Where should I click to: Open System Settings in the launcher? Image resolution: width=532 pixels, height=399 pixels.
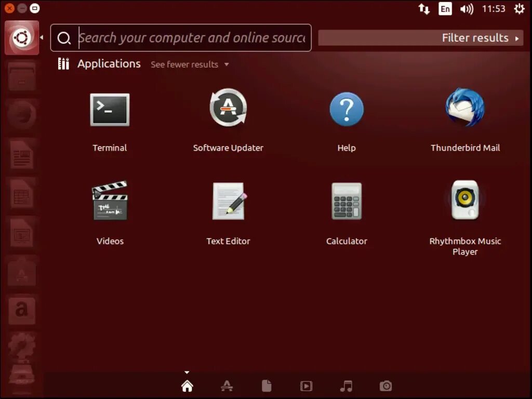(22, 347)
